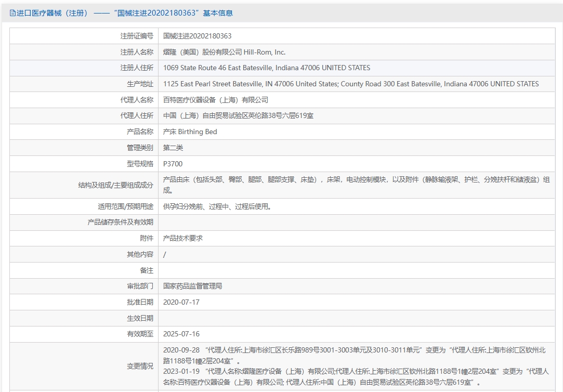The image size is (563, 392).
Task: Select approving department 国家药品监督管理局
Action: click(192, 286)
